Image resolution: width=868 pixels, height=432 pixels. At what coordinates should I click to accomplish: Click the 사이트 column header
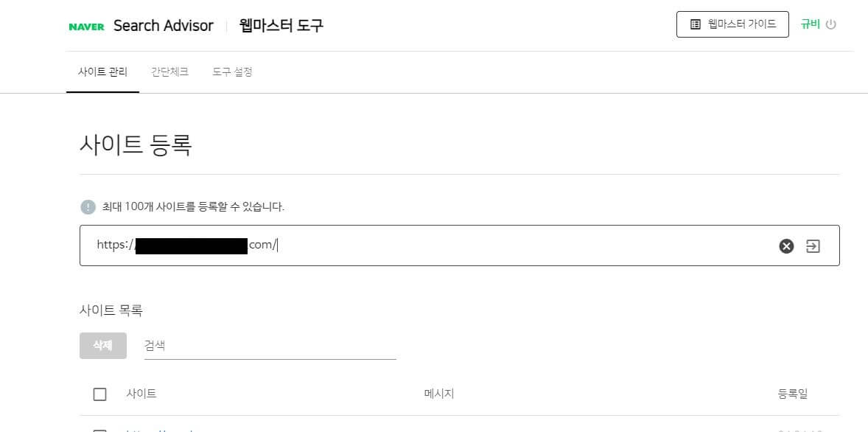141,394
